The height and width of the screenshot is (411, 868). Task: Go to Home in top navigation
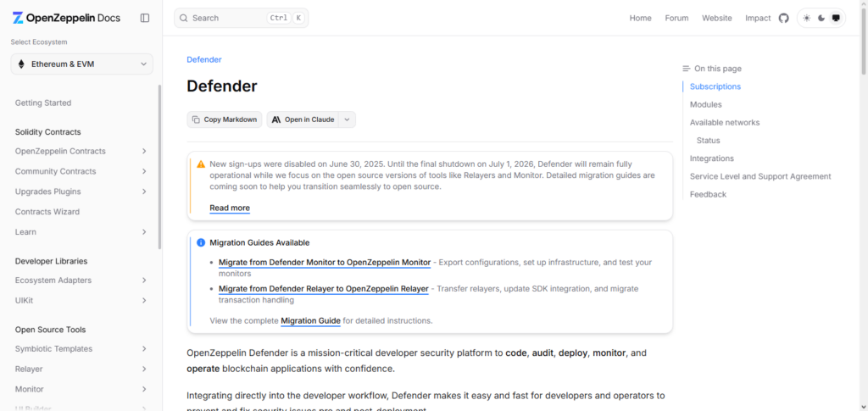641,18
